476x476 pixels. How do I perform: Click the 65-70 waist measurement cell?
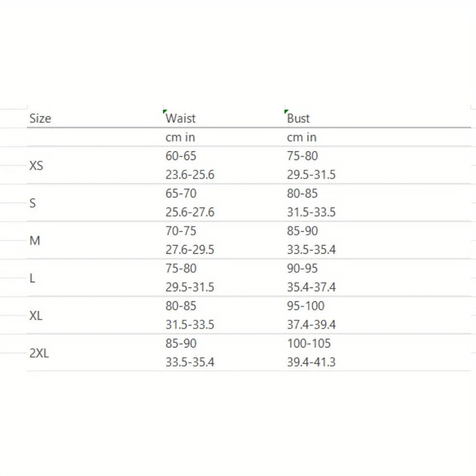click(181, 193)
